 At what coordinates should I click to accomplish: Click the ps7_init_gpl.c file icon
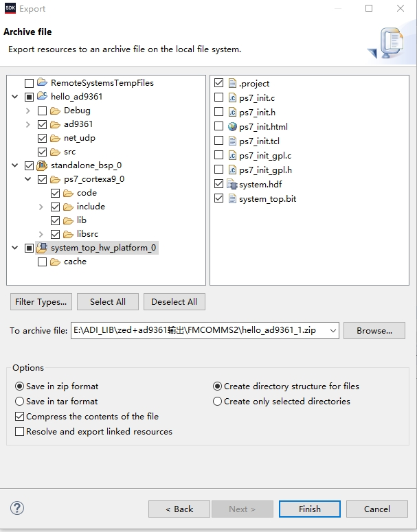[232, 155]
